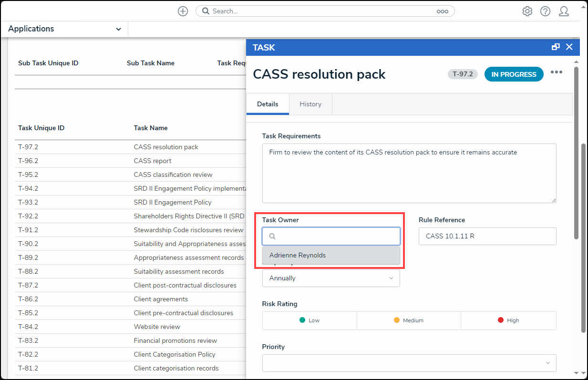Switch to the History tab
Viewport: 588px width, 380px height.
coord(310,104)
